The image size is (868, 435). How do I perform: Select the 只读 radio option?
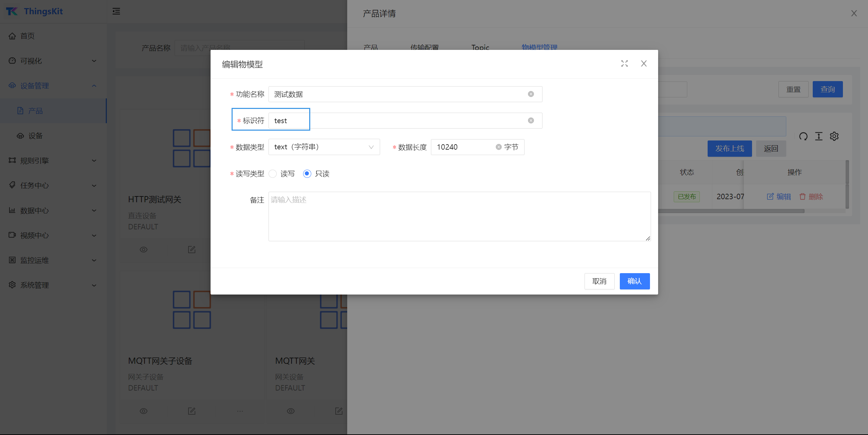(307, 174)
